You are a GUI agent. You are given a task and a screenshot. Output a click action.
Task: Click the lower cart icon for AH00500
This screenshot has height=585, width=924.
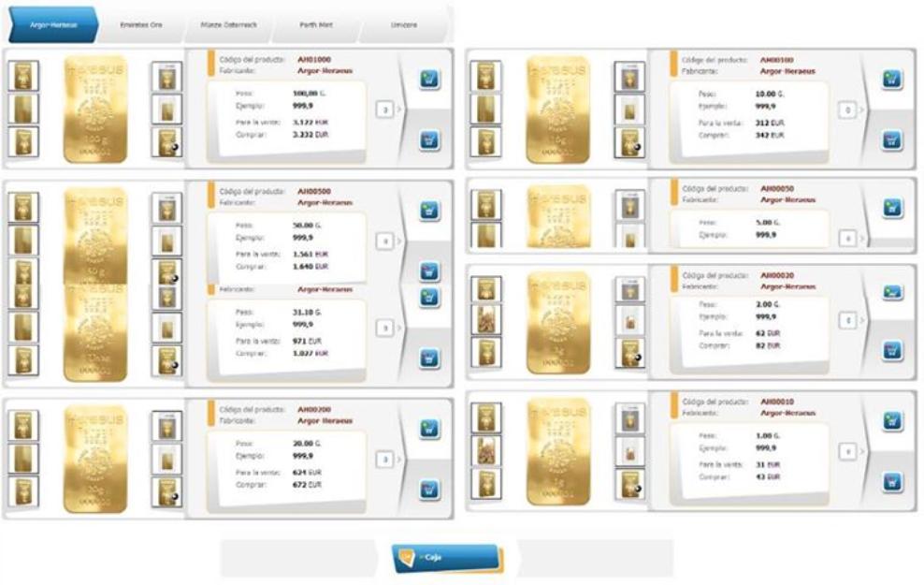point(429,271)
